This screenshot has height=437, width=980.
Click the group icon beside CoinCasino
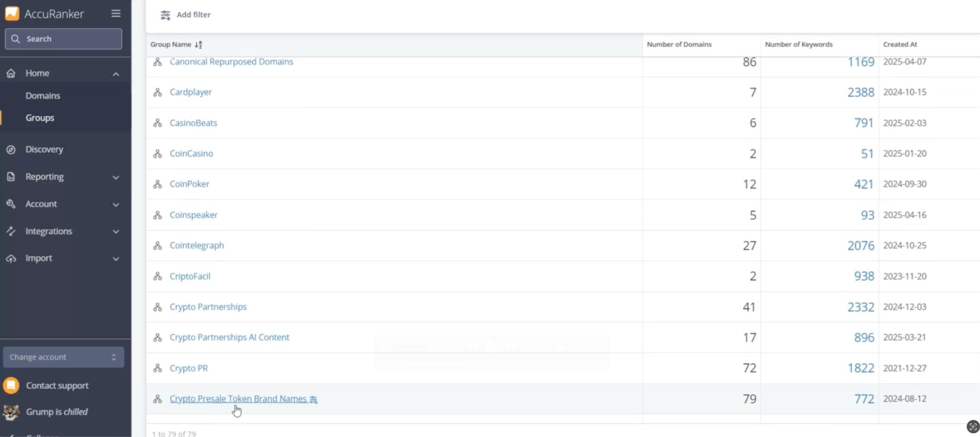[x=157, y=154]
